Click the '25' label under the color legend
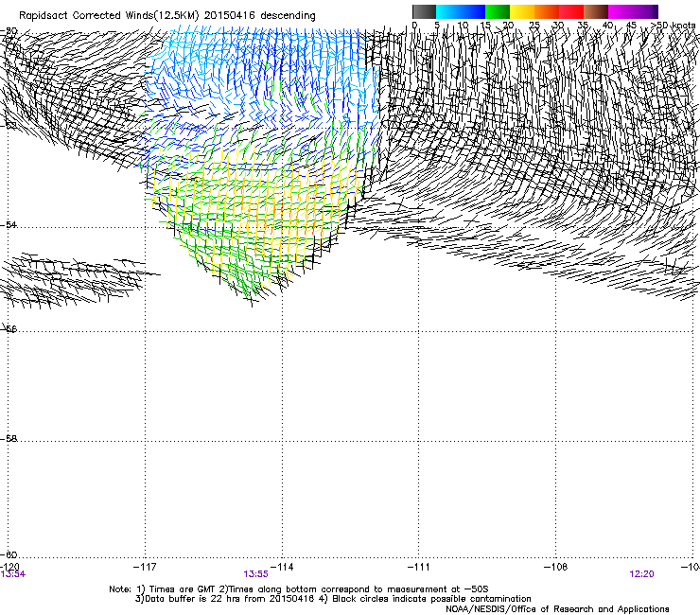 [x=534, y=25]
